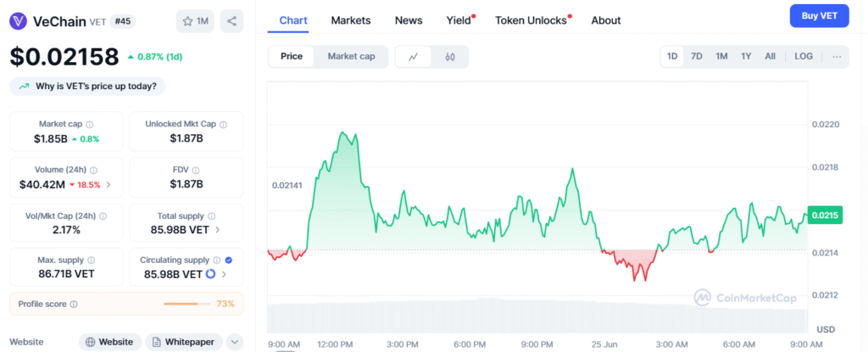
Task: Click the verified checkmark badge
Action: pyautogui.click(x=229, y=260)
